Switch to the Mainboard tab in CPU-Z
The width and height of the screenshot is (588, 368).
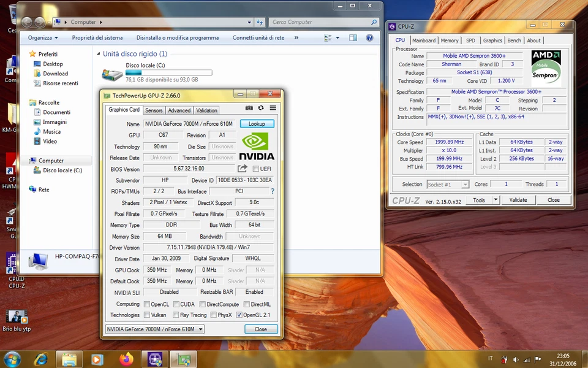click(x=424, y=40)
